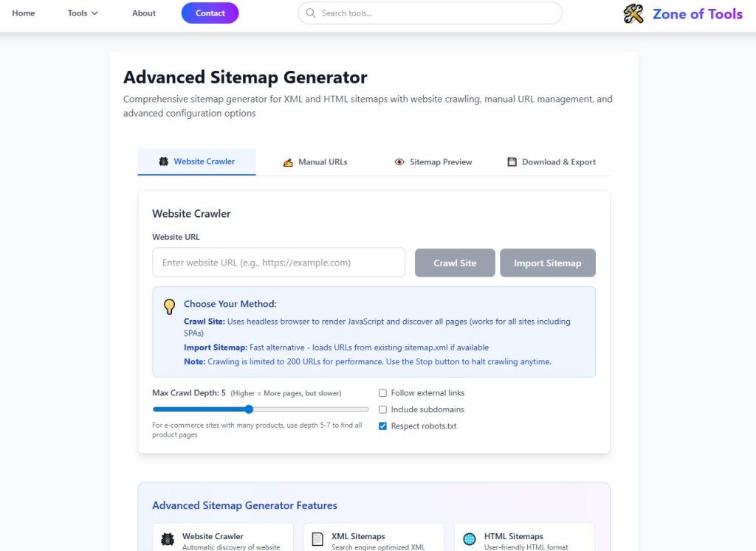Click the wrench icon beside Manual URLs
The width and height of the screenshot is (756, 551).
(x=287, y=161)
